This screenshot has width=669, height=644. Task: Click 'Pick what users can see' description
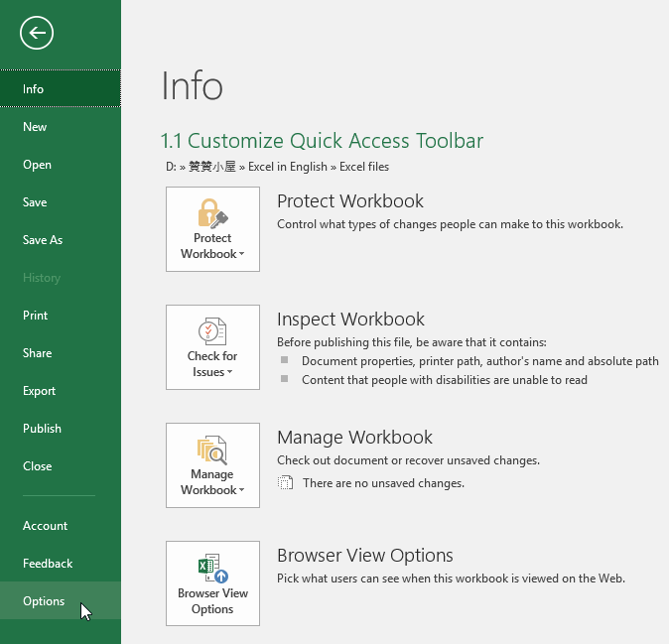click(451, 579)
